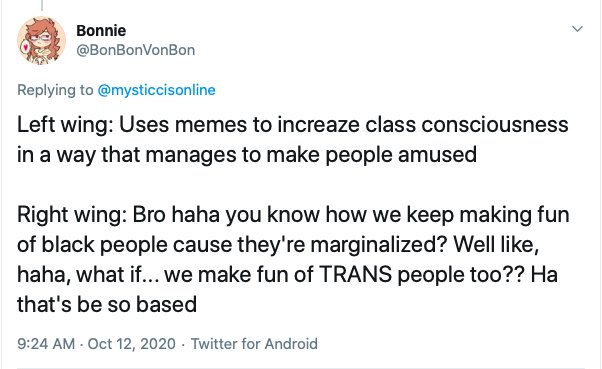The width and height of the screenshot is (602, 369).
Task: Click the misspelled word "increaze"
Action: [x=318, y=125]
